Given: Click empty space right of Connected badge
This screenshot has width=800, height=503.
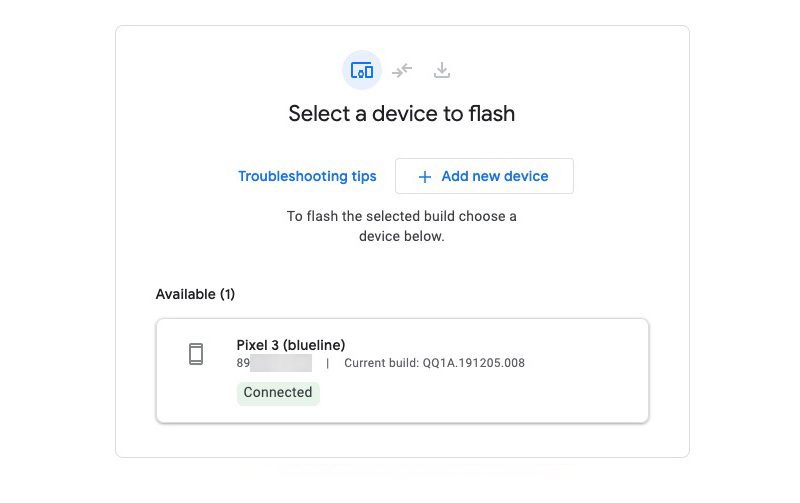Looking at the screenshot, I should (x=480, y=393).
